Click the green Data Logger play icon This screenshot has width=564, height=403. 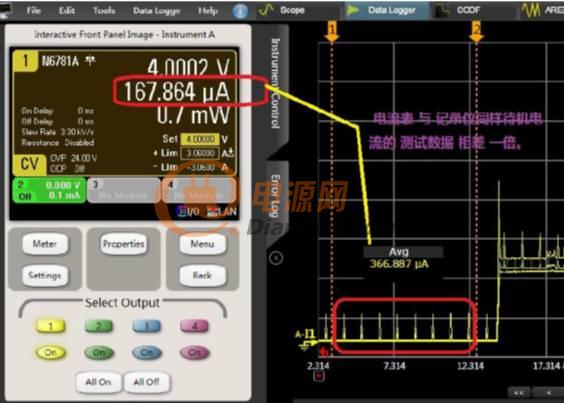pos(352,10)
